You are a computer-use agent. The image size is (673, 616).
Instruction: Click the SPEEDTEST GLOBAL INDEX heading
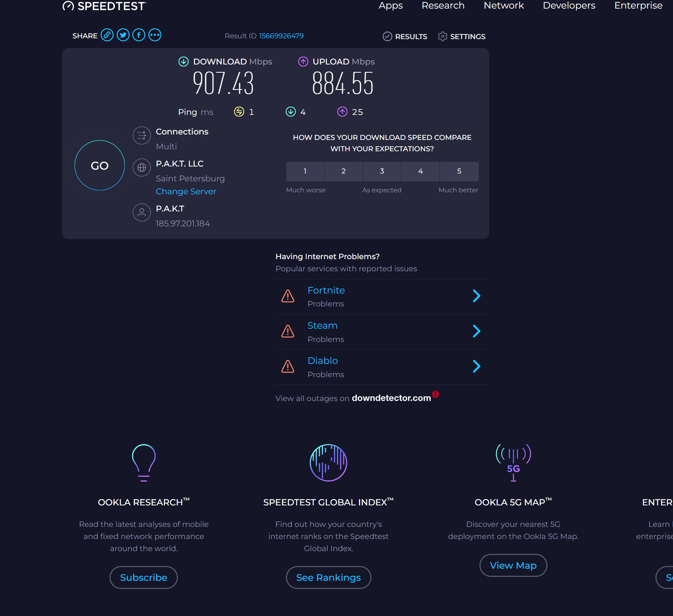point(328,502)
